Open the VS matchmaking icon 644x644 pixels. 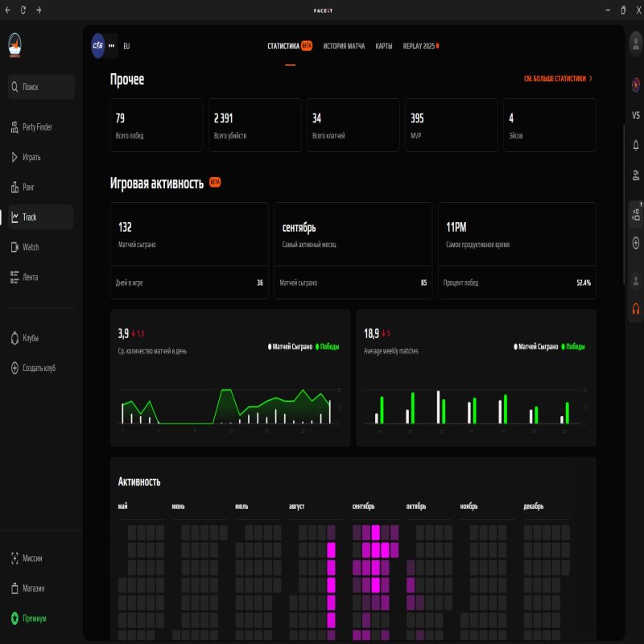click(636, 115)
